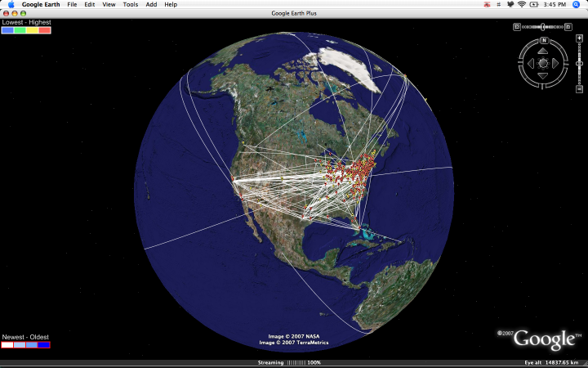Click the Streaming 100% status indicator
Viewport: 588px width, 368px height.
click(289, 363)
